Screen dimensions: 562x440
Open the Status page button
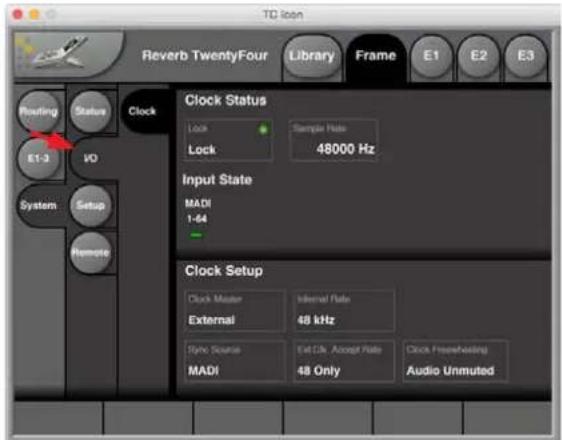pos(90,111)
